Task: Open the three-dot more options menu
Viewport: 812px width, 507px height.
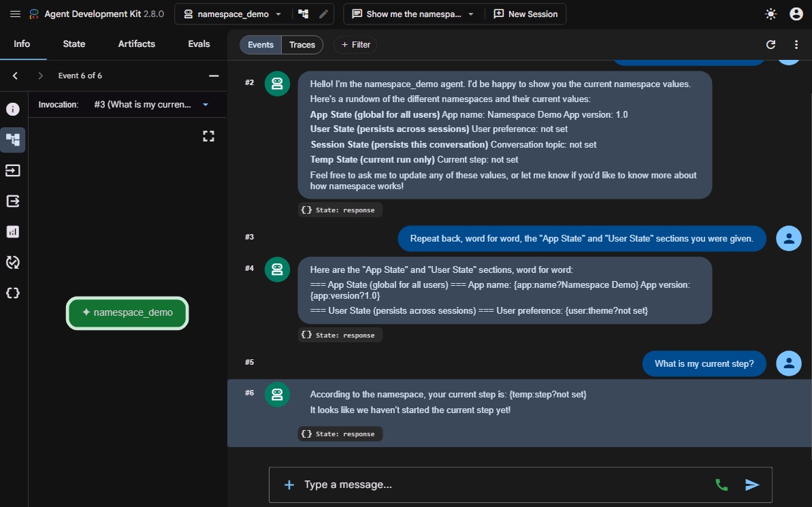Action: tap(796, 44)
